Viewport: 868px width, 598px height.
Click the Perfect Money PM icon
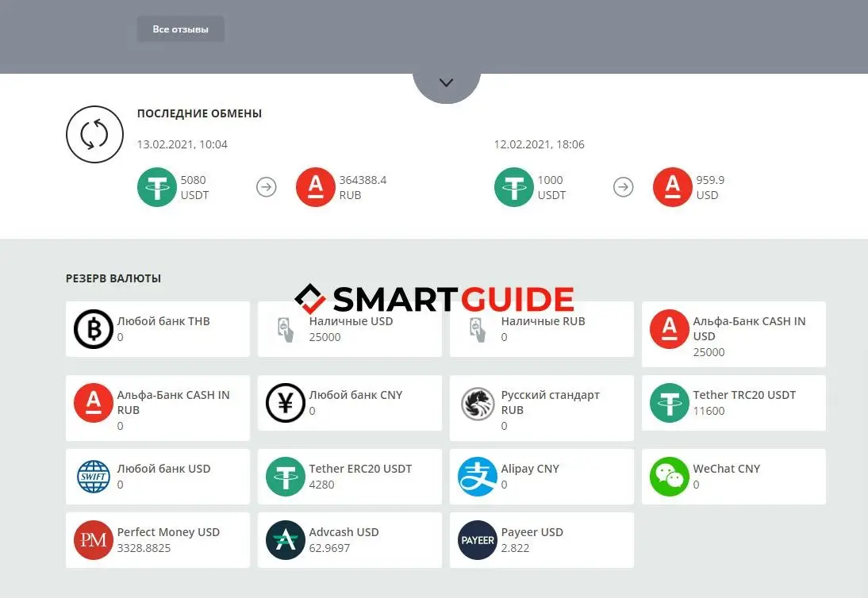(x=94, y=540)
